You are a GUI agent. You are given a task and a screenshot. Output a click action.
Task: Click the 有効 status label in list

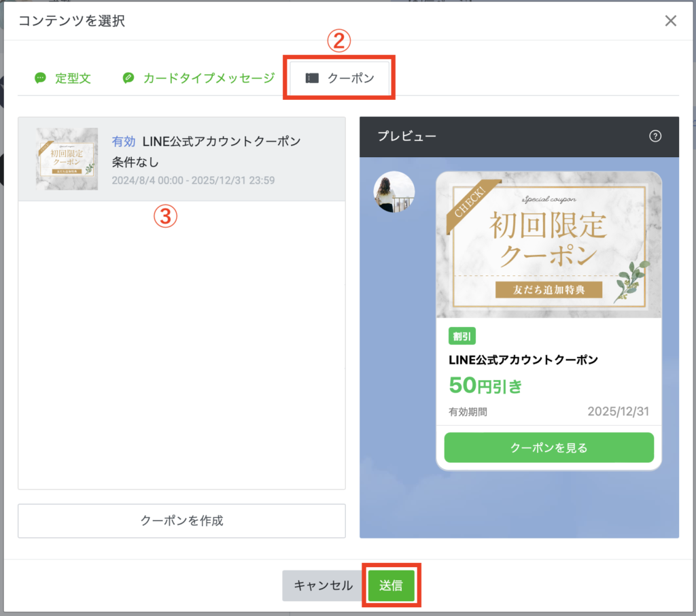pyautogui.click(x=124, y=141)
